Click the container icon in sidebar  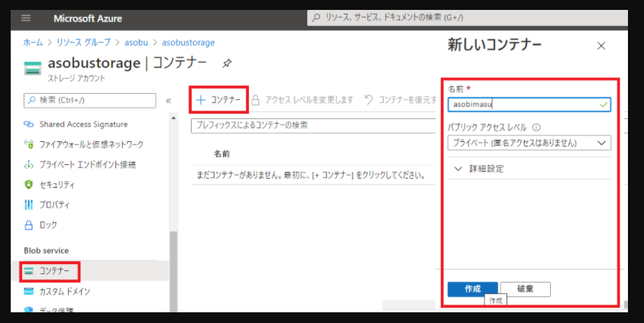[x=28, y=271]
